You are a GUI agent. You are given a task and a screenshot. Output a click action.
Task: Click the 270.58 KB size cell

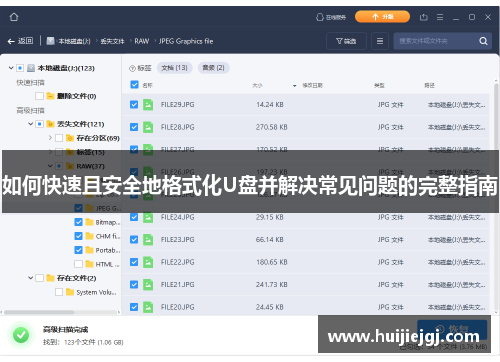tap(271, 127)
